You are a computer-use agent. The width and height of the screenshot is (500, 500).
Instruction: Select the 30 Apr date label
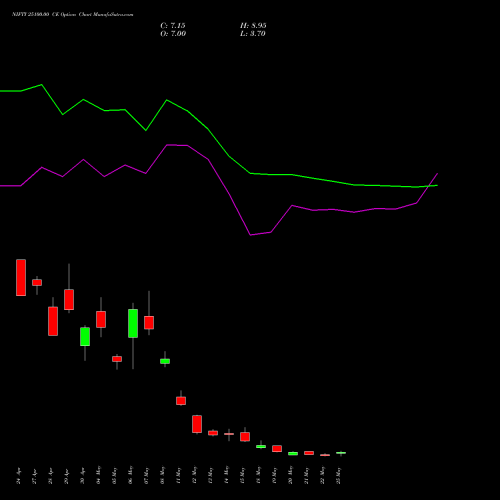point(82,477)
